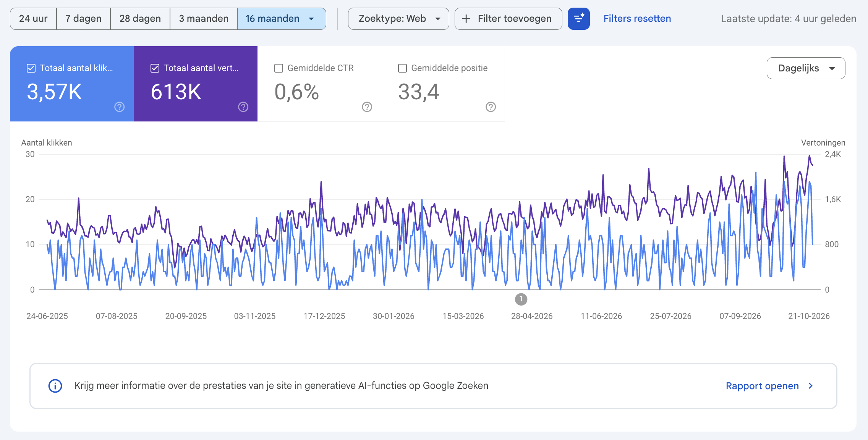Click the 0,6% CTR value

pos(297,92)
